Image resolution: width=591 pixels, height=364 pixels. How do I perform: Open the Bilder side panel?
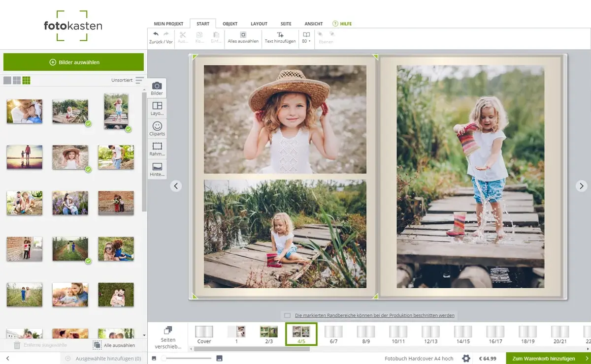click(x=157, y=89)
